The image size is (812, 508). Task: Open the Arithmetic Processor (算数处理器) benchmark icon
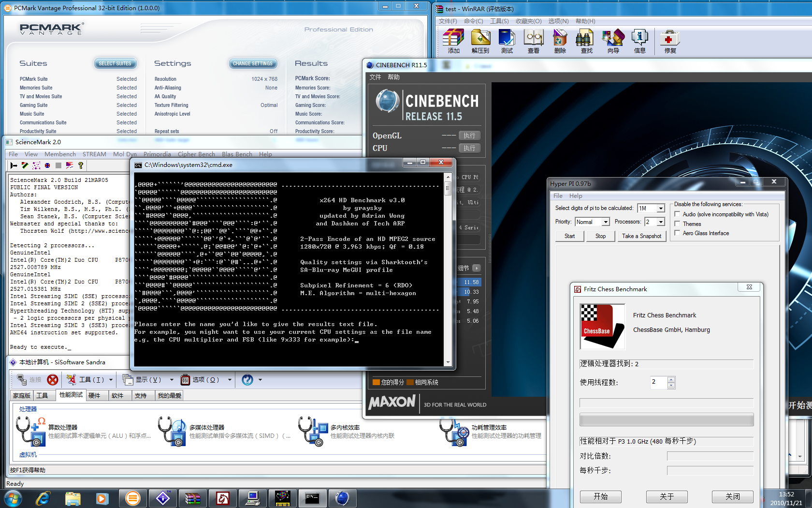pyautogui.click(x=30, y=431)
